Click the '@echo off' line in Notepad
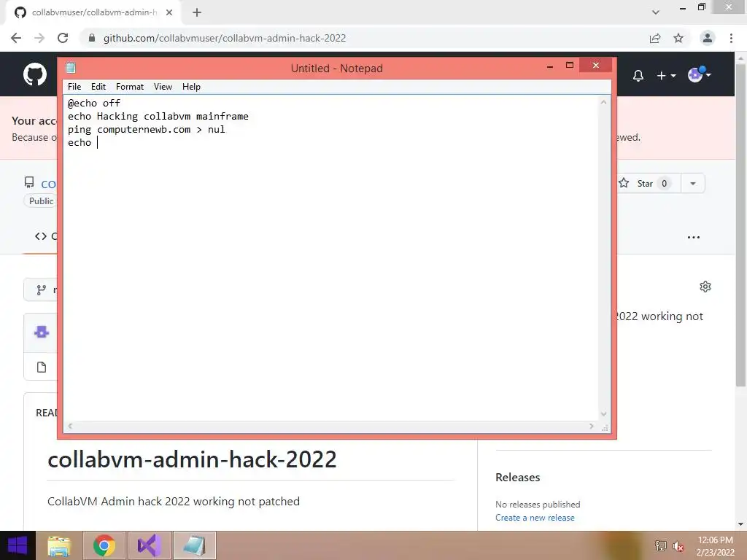The height and width of the screenshot is (560, 747). [94, 103]
